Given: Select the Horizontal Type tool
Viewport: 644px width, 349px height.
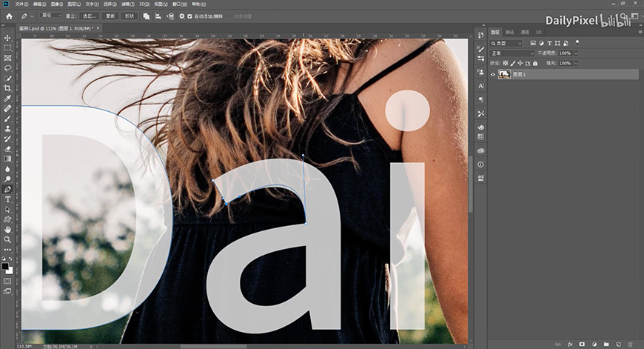Looking at the screenshot, I should point(7,199).
